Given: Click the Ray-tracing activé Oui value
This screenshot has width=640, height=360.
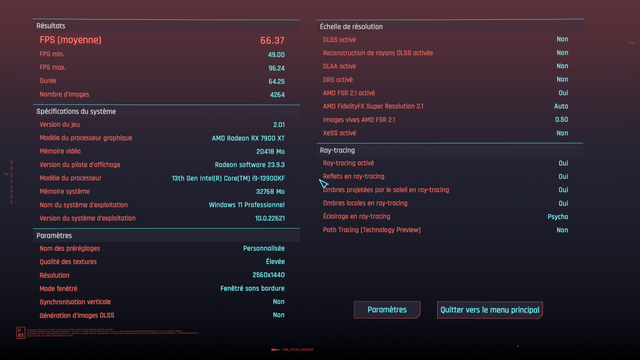Looking at the screenshot, I should [x=563, y=163].
